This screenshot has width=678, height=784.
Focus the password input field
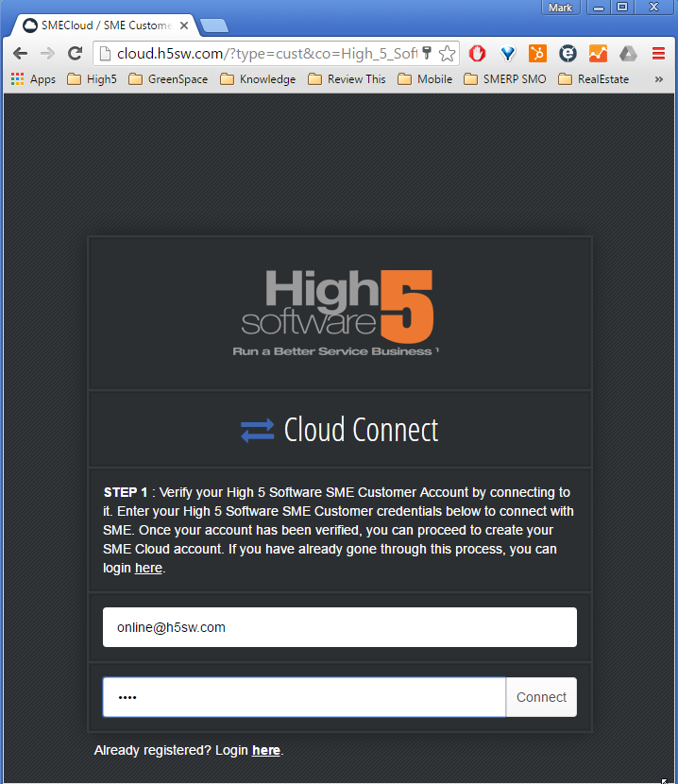point(304,697)
